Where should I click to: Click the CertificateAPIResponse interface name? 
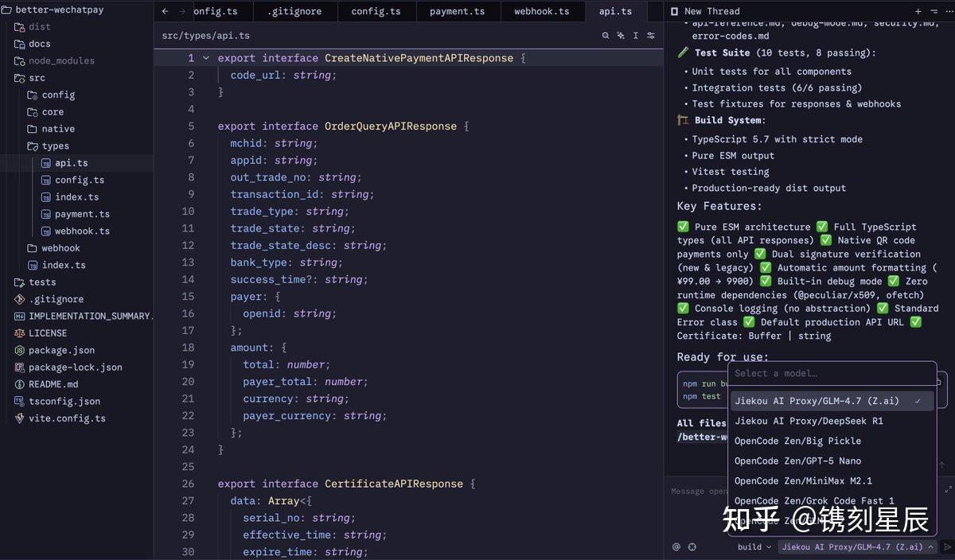click(x=394, y=484)
